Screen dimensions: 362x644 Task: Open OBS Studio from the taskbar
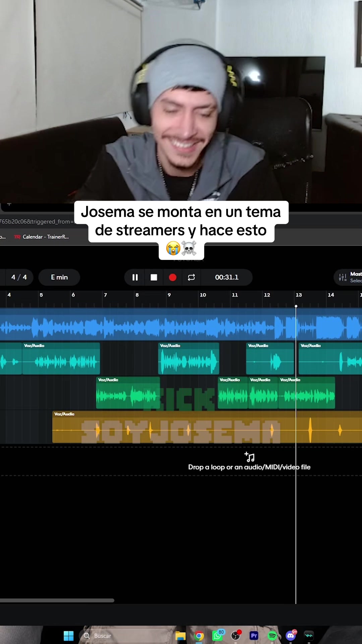(236, 635)
